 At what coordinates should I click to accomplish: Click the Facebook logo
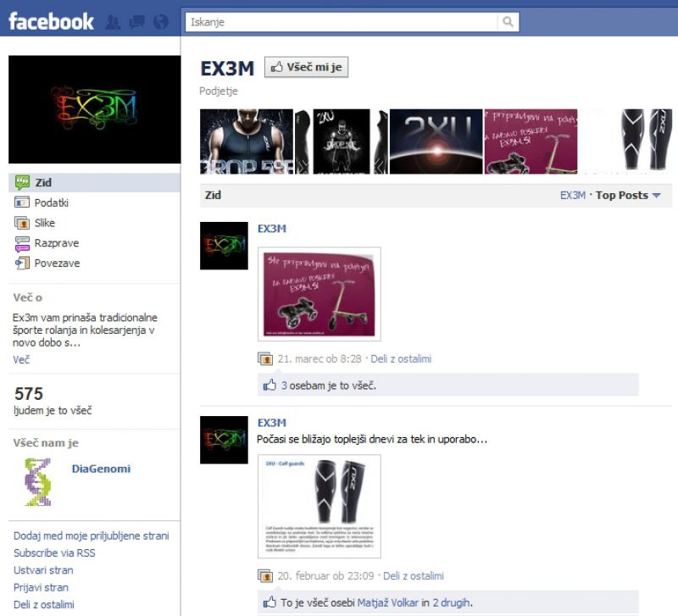tap(51, 21)
